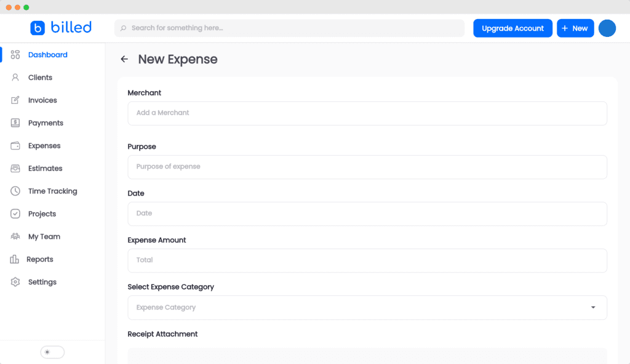Screen dimensions: 630x364
Task: Click the Clients person icon
Action: click(15, 77)
